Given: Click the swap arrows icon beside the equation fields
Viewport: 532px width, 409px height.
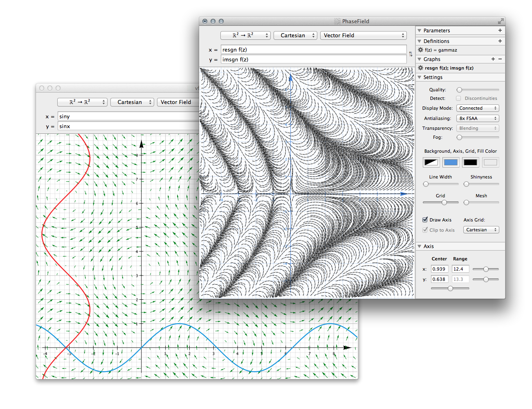Looking at the screenshot, I should [x=411, y=54].
